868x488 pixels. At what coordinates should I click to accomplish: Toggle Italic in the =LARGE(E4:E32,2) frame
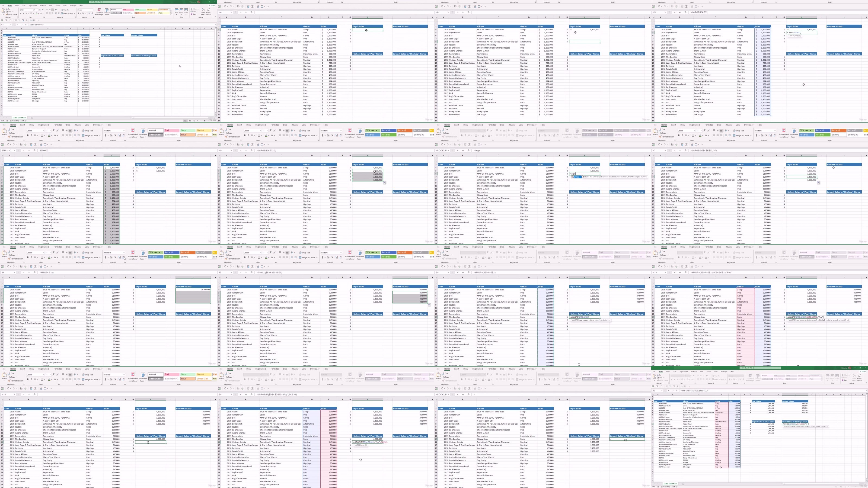(248, 135)
